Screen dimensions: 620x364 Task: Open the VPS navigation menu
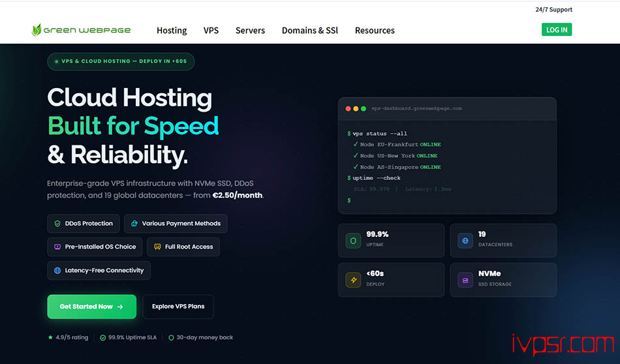click(x=211, y=31)
